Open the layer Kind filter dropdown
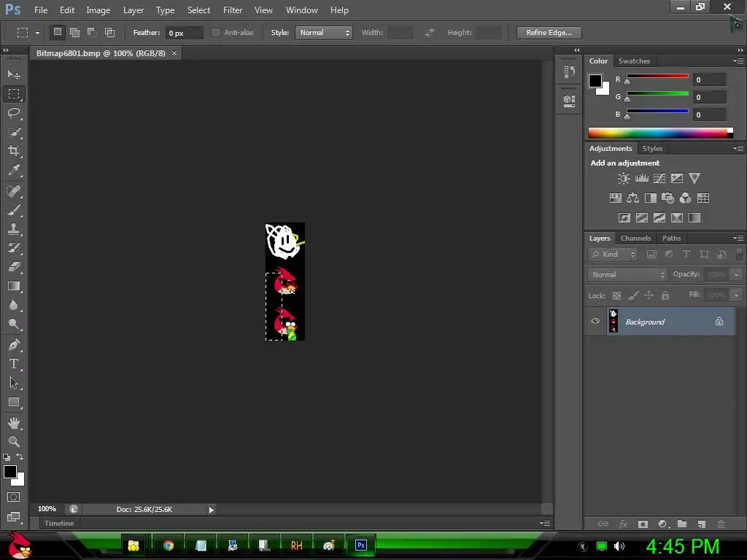The image size is (747, 560). point(613,254)
